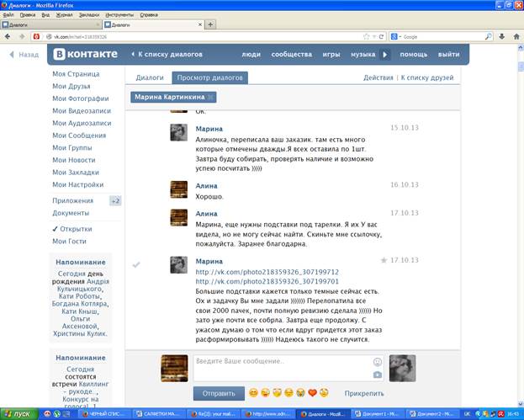Image resolution: width=524 pixels, height=420 pixels.
Task: Return via К списку диалогов
Action: (x=167, y=54)
